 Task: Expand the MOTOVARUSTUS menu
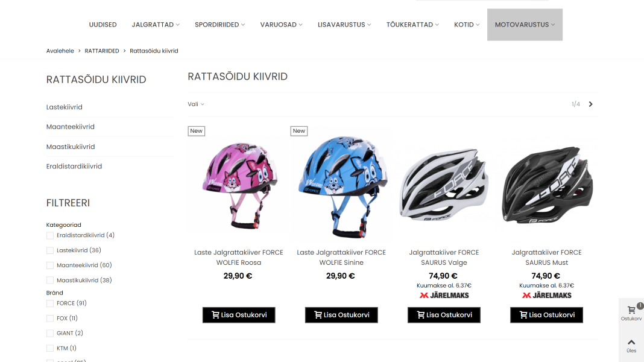pos(525,25)
